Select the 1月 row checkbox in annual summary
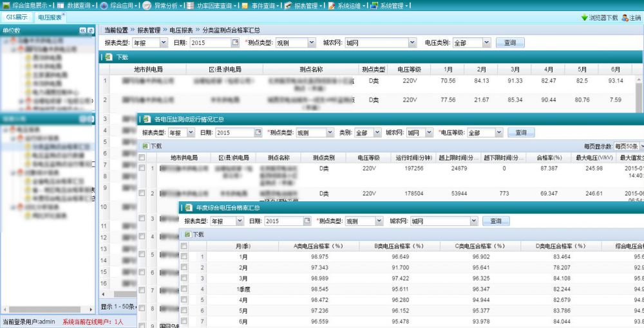Viewport: 644px width, 328px height. coord(184,257)
